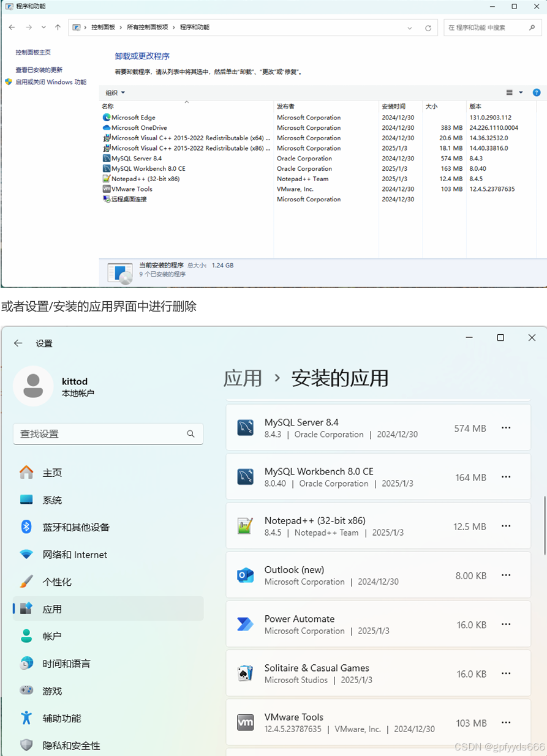Click the 在 程序和功能 中搜索 box

492,28
